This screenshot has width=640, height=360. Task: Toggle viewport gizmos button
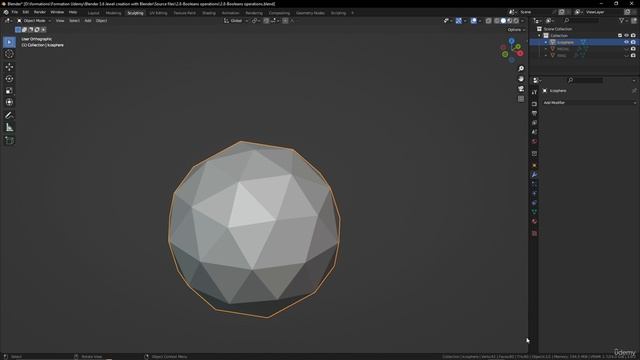[459, 20]
